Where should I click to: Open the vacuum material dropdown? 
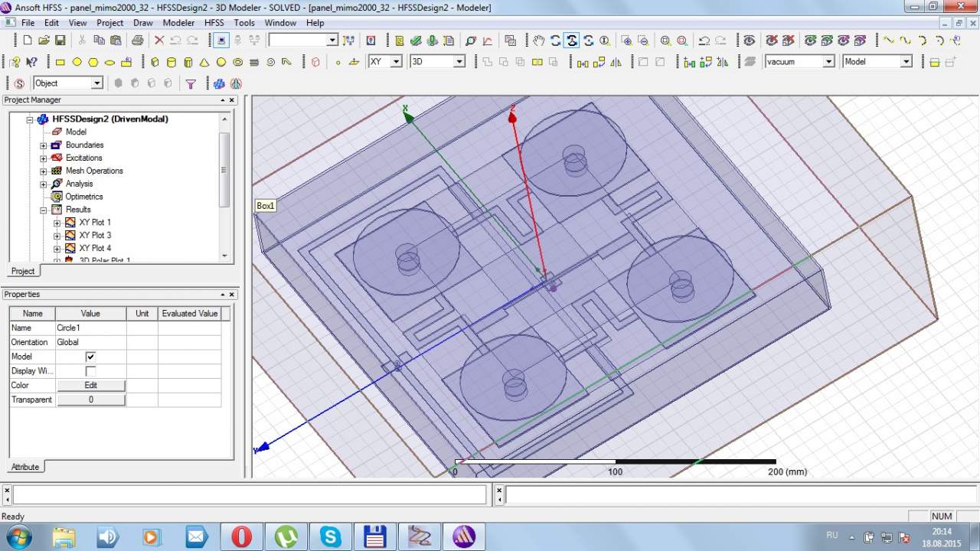point(828,62)
